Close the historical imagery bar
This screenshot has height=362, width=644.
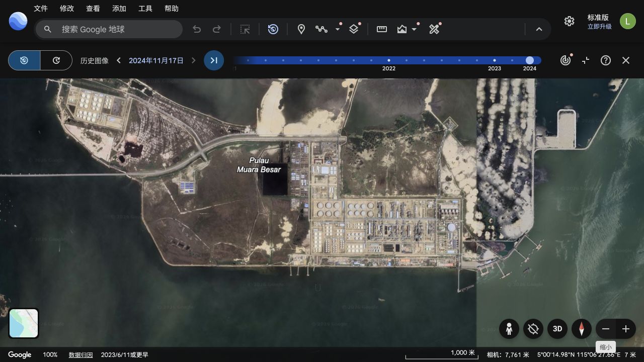[x=626, y=60]
